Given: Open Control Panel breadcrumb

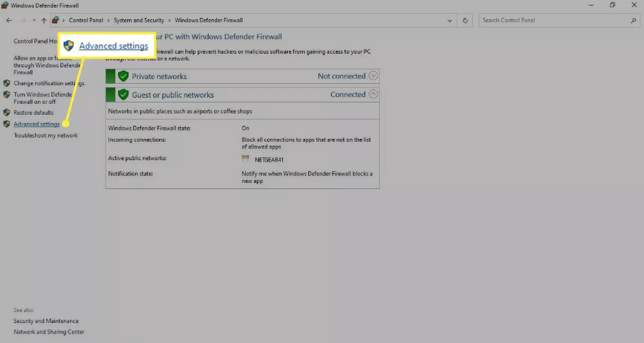Looking at the screenshot, I should [x=86, y=20].
